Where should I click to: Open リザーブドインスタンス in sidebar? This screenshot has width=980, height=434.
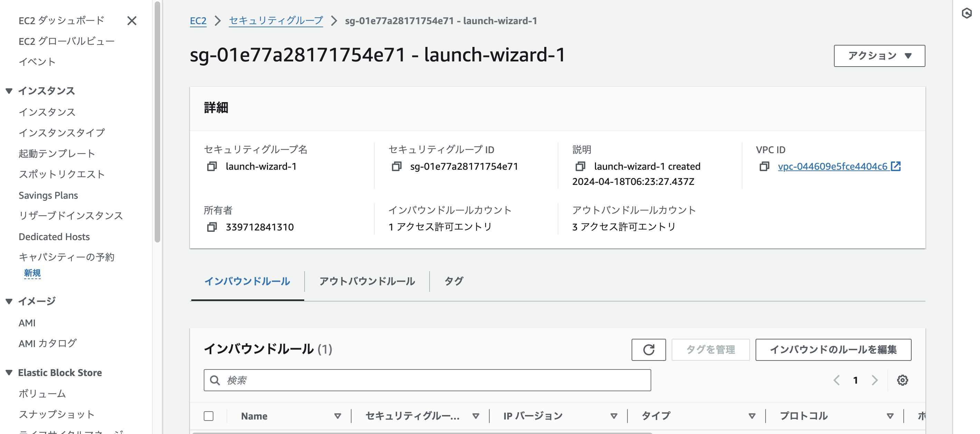(71, 216)
